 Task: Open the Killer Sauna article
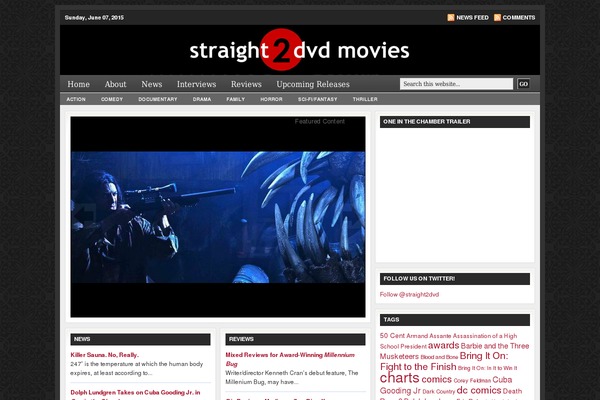104,355
